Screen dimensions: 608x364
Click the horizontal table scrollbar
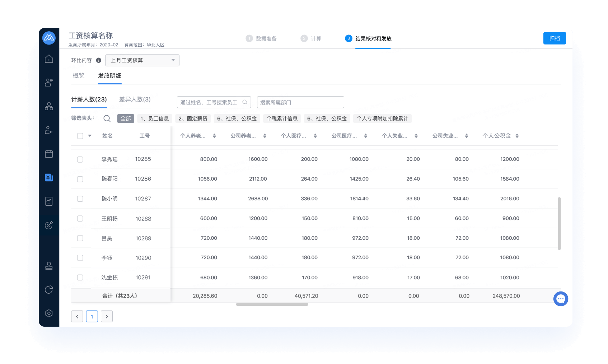(x=272, y=304)
